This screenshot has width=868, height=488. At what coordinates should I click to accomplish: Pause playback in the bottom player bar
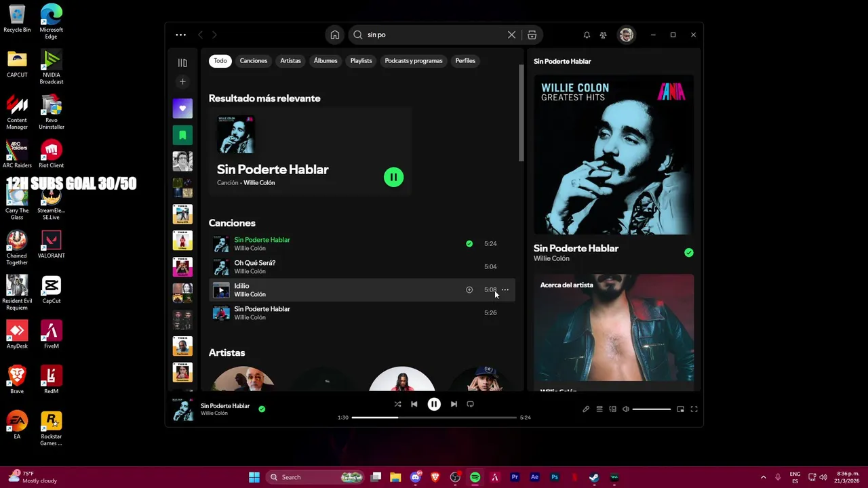tap(434, 404)
